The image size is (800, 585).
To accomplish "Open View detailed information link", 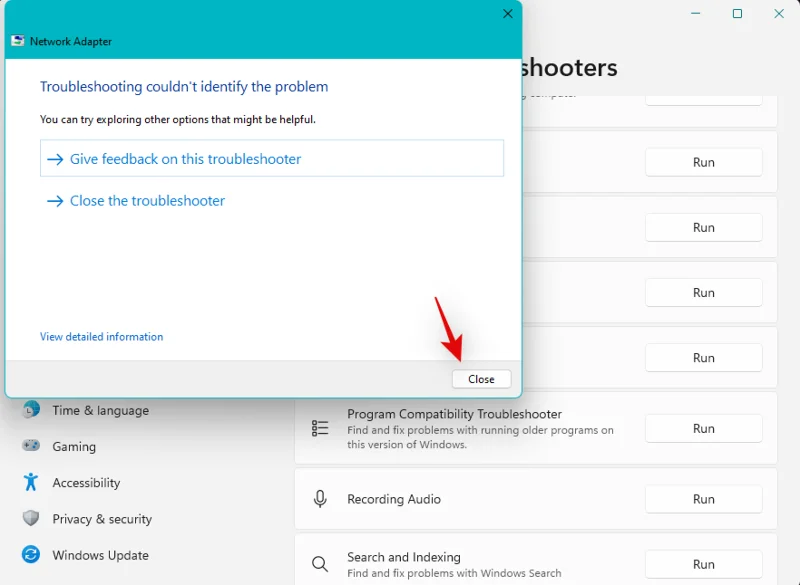I will pyautogui.click(x=101, y=337).
